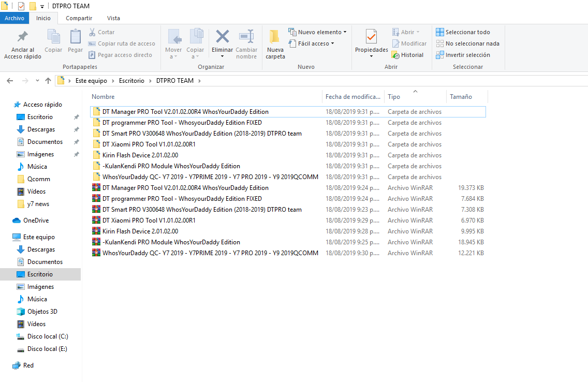The image size is (588, 382).
Task: Click the Copiar clipboard icon in Portapapeles
Action: [53, 37]
